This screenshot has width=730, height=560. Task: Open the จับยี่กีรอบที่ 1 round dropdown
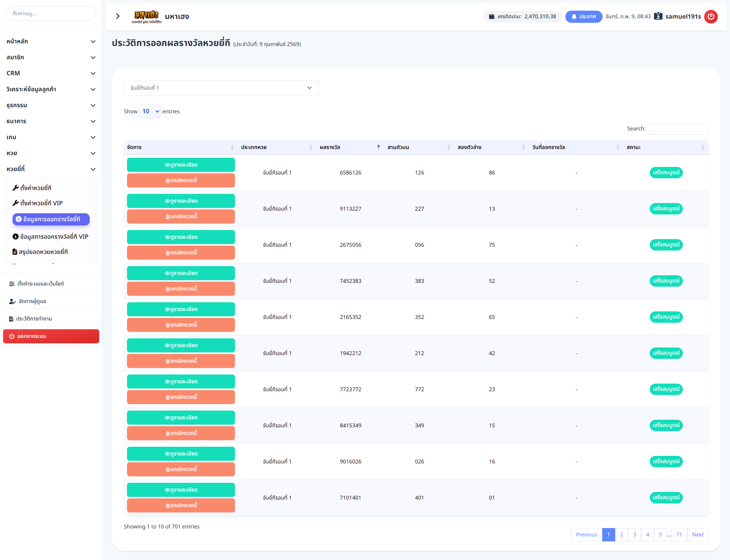click(221, 88)
